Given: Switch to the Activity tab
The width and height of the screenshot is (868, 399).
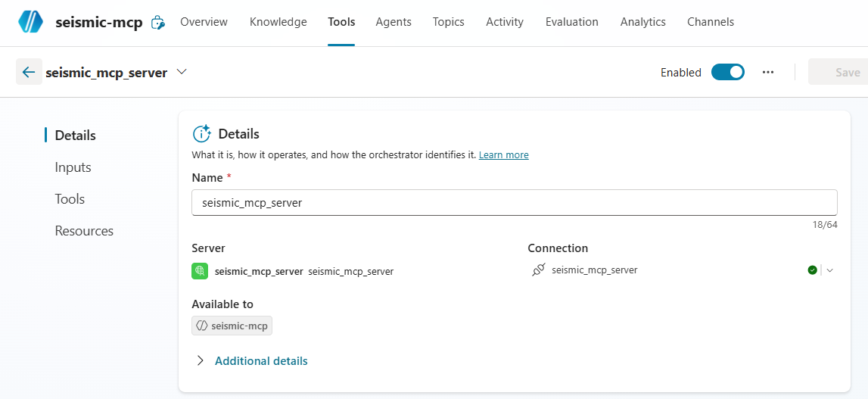Looking at the screenshot, I should 504,22.
